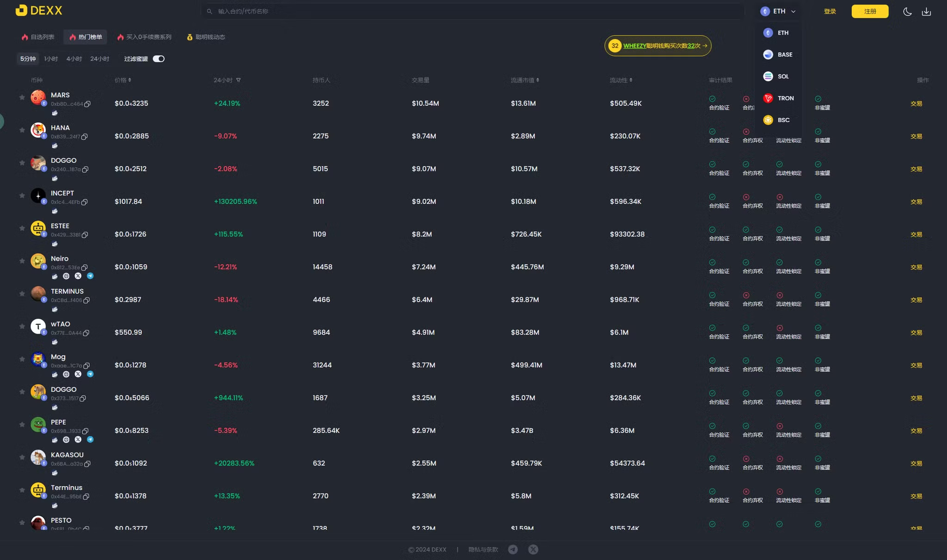This screenshot has width=947, height=560.
Task: Click the PEPE frog token avatar
Action: (x=38, y=424)
